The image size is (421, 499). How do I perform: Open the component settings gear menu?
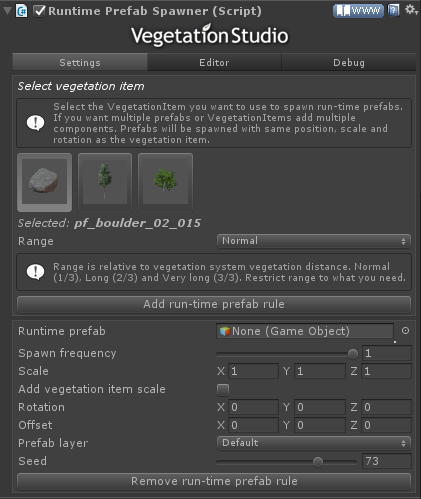point(410,10)
